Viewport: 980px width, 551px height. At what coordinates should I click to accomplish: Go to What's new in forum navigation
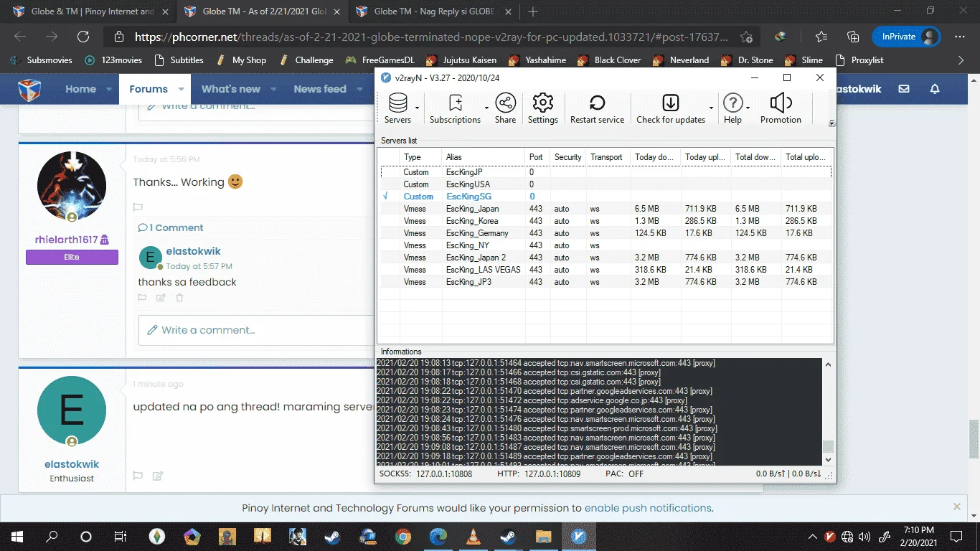(231, 89)
